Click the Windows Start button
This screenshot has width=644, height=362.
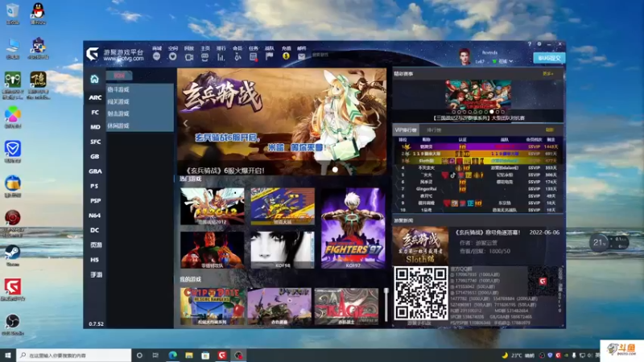8,355
